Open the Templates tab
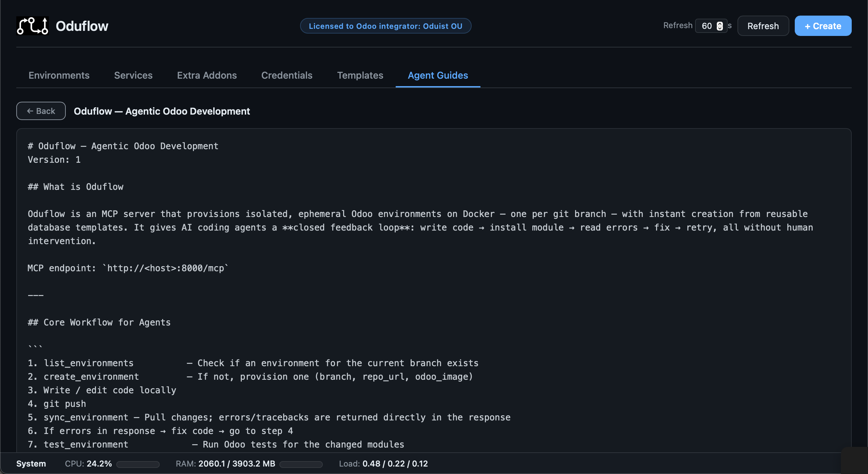The width and height of the screenshot is (868, 474). click(360, 75)
